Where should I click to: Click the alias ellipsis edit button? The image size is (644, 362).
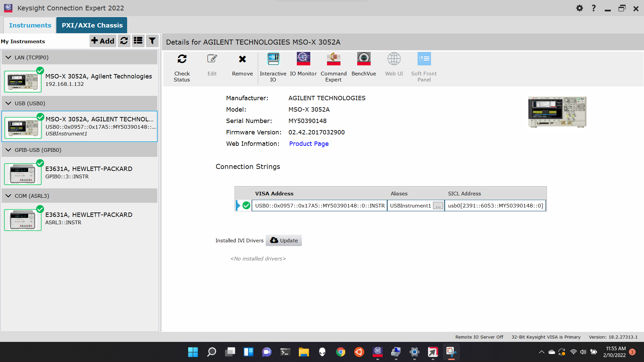coord(438,206)
